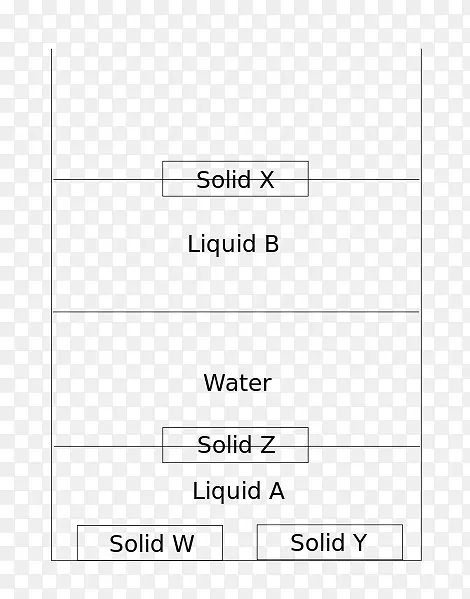The width and height of the screenshot is (470, 599).
Task: Click the boundary line right of Solid Z
Action: click(x=364, y=446)
